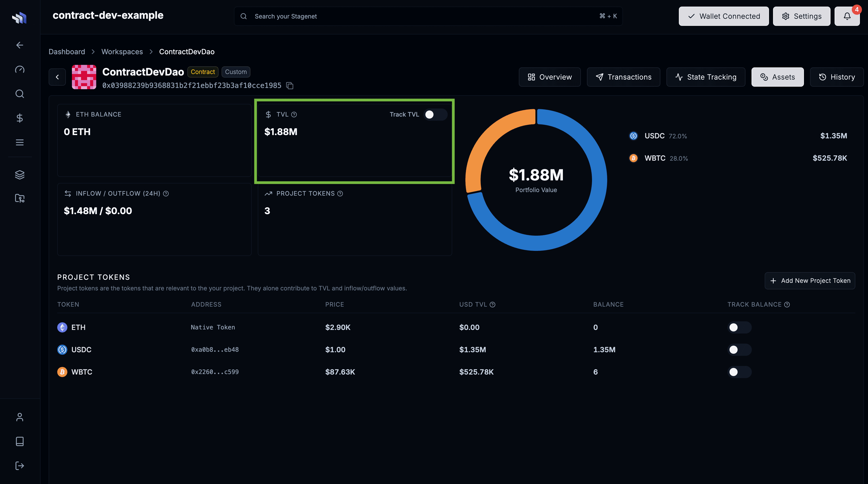Open notifications via the bell icon
The width and height of the screenshot is (868, 484).
point(847,16)
